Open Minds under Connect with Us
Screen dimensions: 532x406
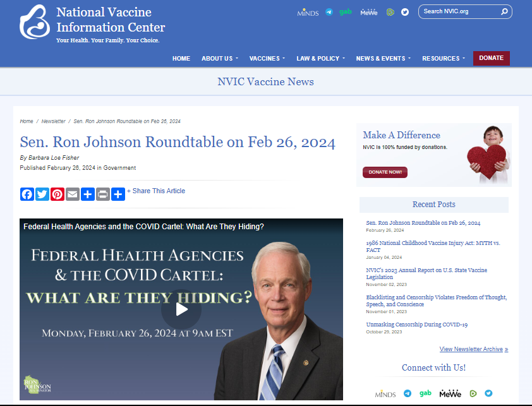385,394
